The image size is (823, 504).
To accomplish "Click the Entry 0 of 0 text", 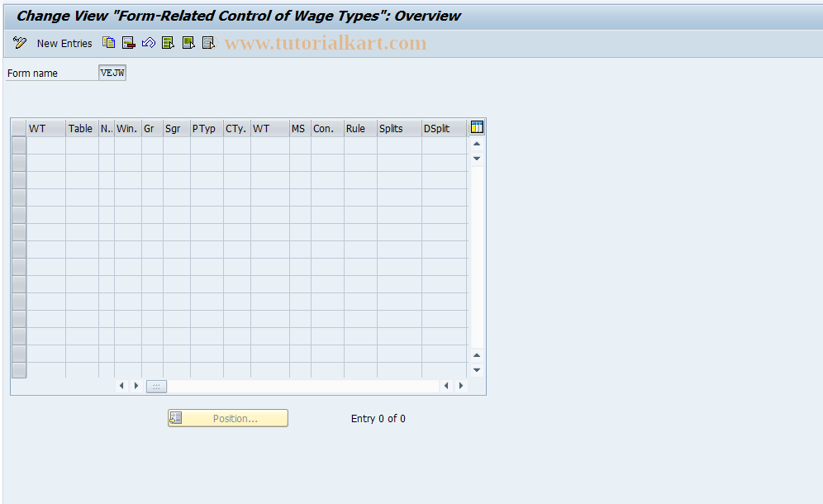I will [x=378, y=418].
